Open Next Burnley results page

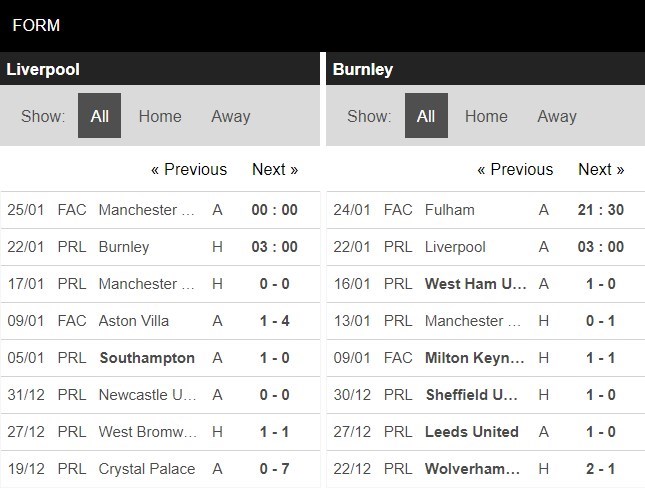pyautogui.click(x=601, y=169)
